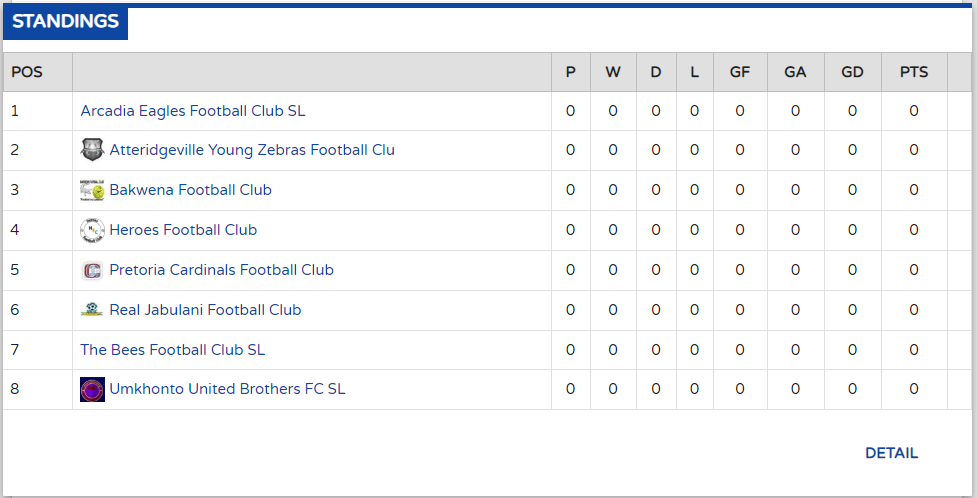
Task: Click the GF column header
Action: [x=740, y=72]
